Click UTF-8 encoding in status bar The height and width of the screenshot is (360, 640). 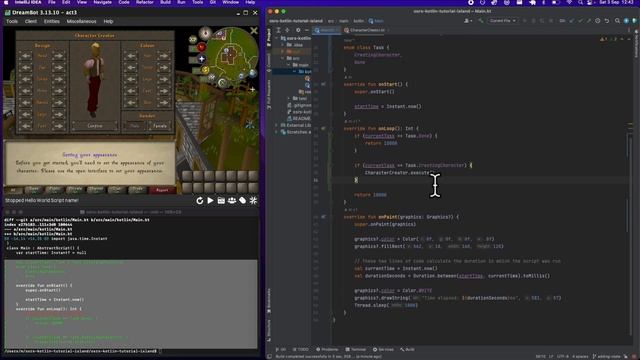(562, 356)
